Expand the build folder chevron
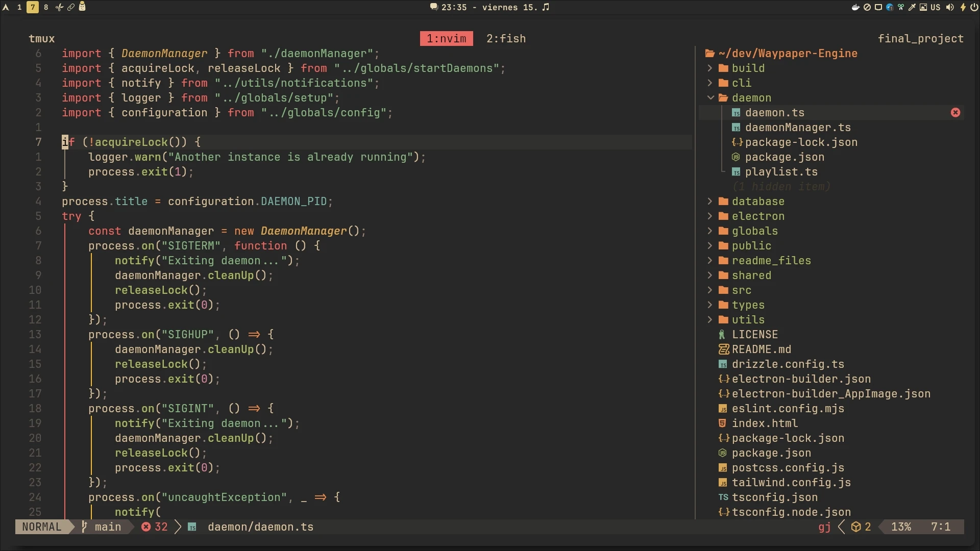This screenshot has height=551, width=980. pyautogui.click(x=710, y=68)
